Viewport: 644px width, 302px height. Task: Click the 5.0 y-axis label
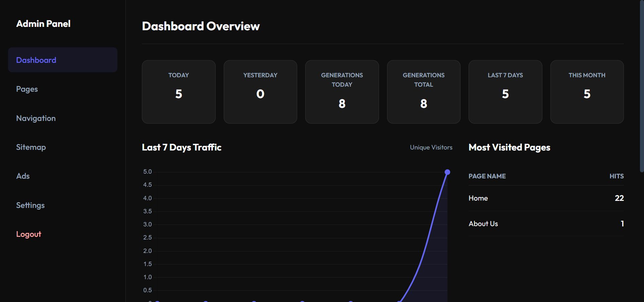[148, 172]
